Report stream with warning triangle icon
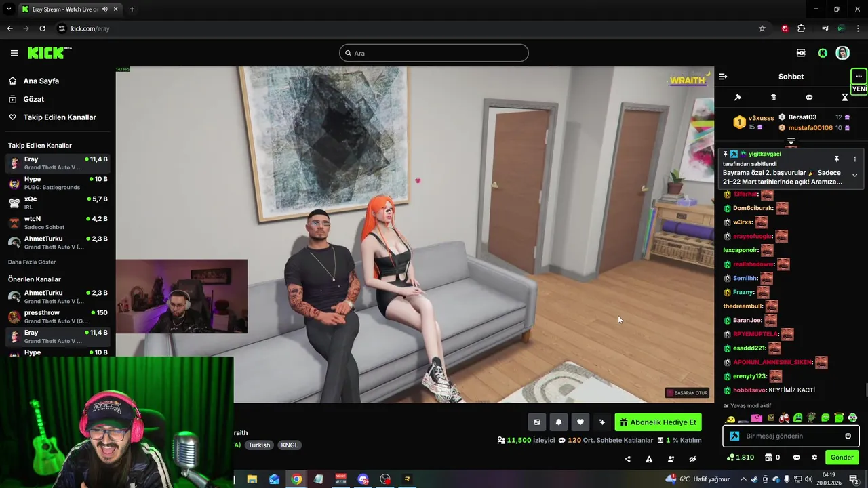This screenshot has height=488, width=868. point(649,459)
